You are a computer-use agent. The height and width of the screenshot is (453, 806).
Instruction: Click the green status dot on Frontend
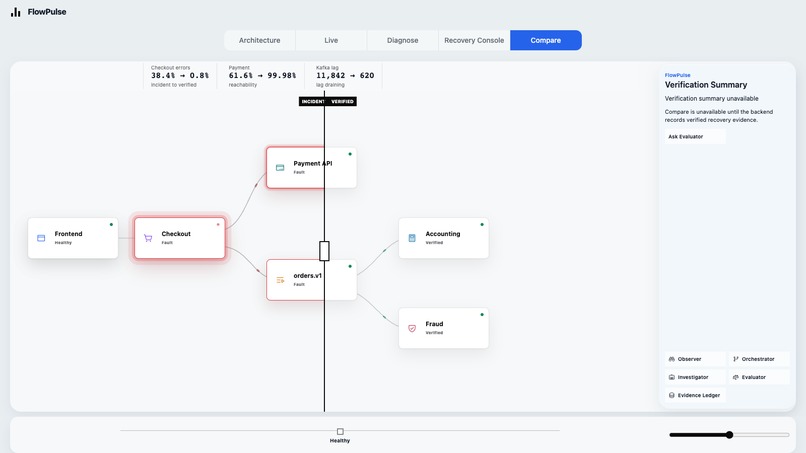pos(111,224)
